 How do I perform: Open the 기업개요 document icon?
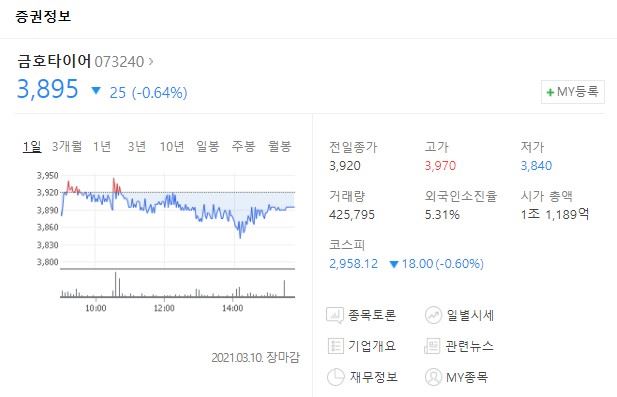pyautogui.click(x=335, y=346)
